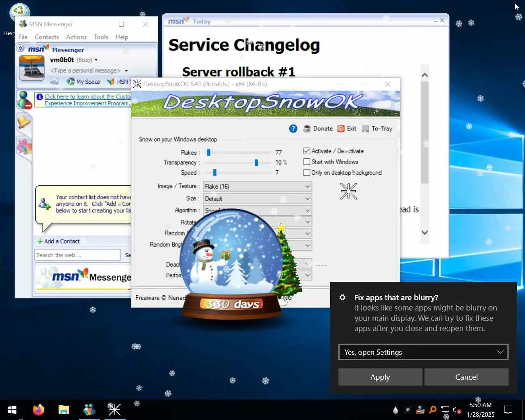525x420 pixels.
Task: Open the Yes, open Settings dropdown
Action: [423, 352]
